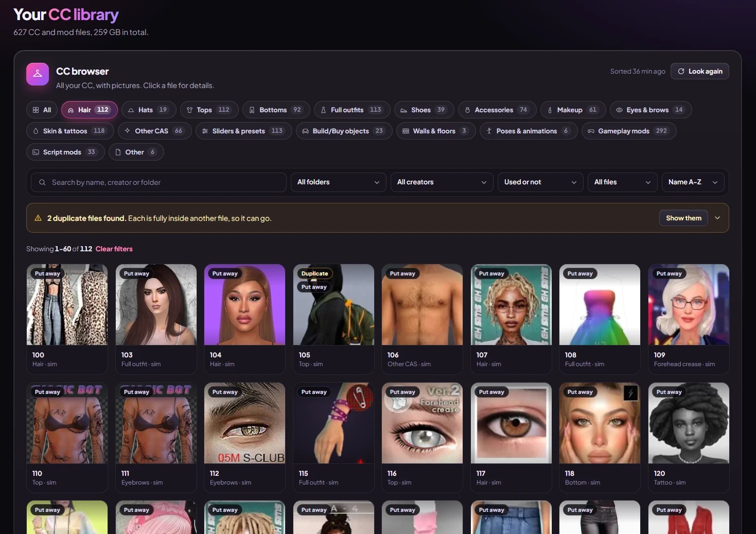This screenshot has height=534, width=756.
Task: Toggle Put away on item 103
Action: 136,274
